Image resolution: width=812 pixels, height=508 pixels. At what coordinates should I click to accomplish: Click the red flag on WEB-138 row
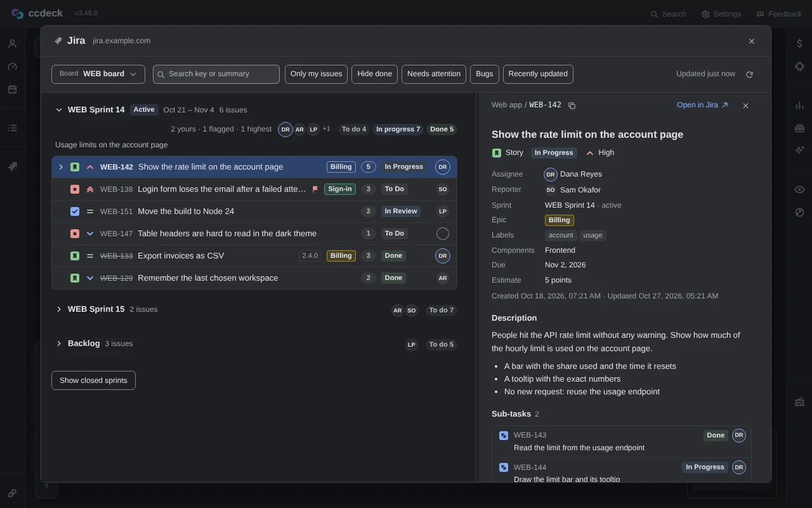(315, 189)
